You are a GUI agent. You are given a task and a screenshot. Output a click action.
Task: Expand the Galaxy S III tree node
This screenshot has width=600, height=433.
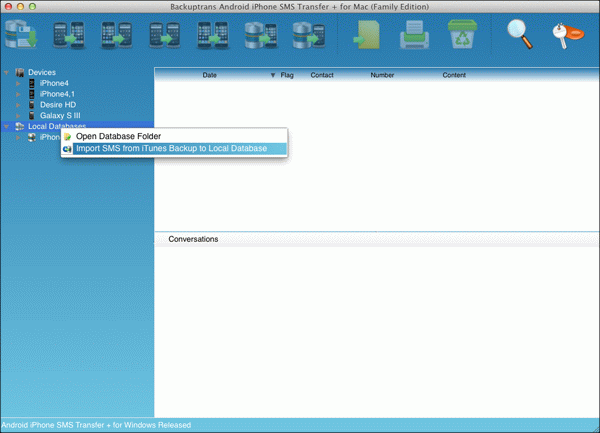click(x=18, y=115)
